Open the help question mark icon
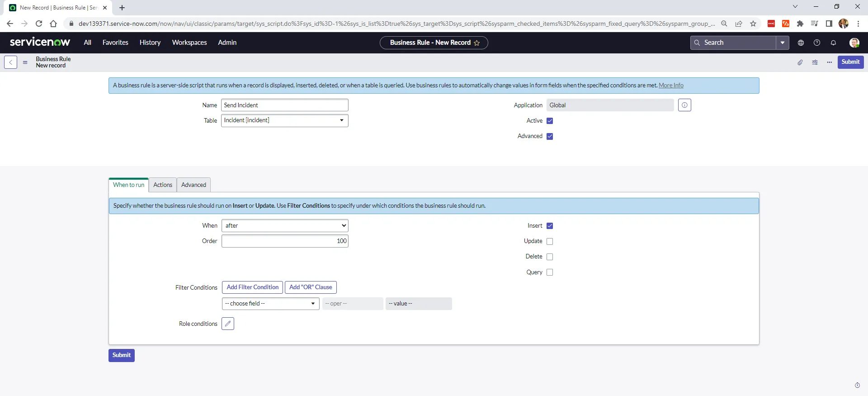This screenshot has width=868, height=396. (x=817, y=43)
